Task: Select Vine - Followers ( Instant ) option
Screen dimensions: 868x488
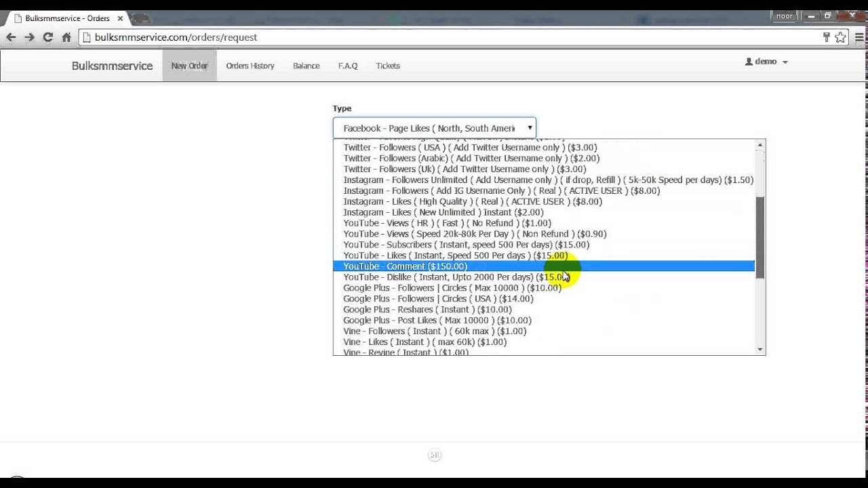Action: (x=544, y=331)
